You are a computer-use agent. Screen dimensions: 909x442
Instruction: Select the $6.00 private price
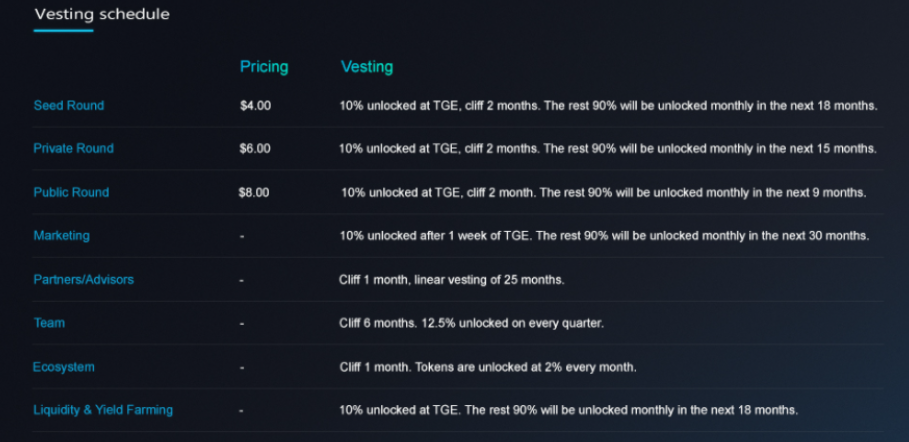(x=255, y=148)
